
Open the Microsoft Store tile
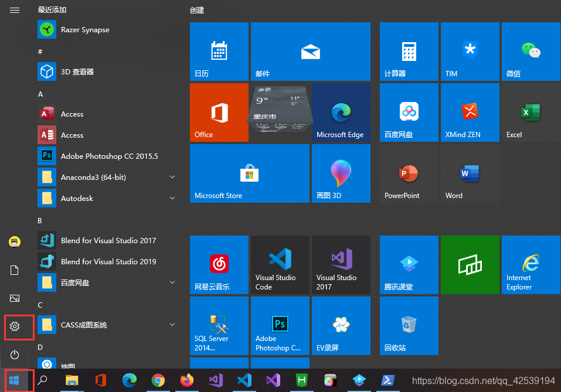tap(249, 173)
